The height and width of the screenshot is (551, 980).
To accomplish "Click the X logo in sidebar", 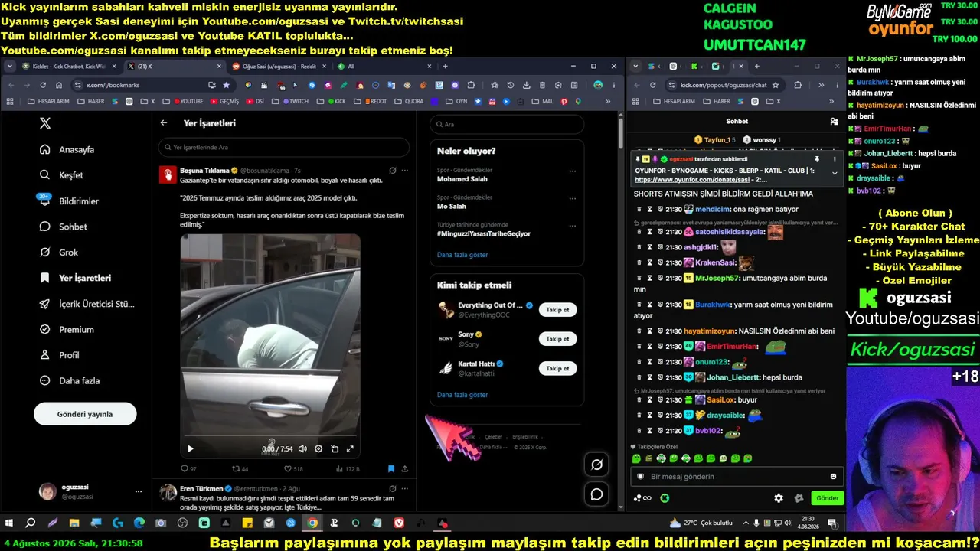I will point(45,123).
